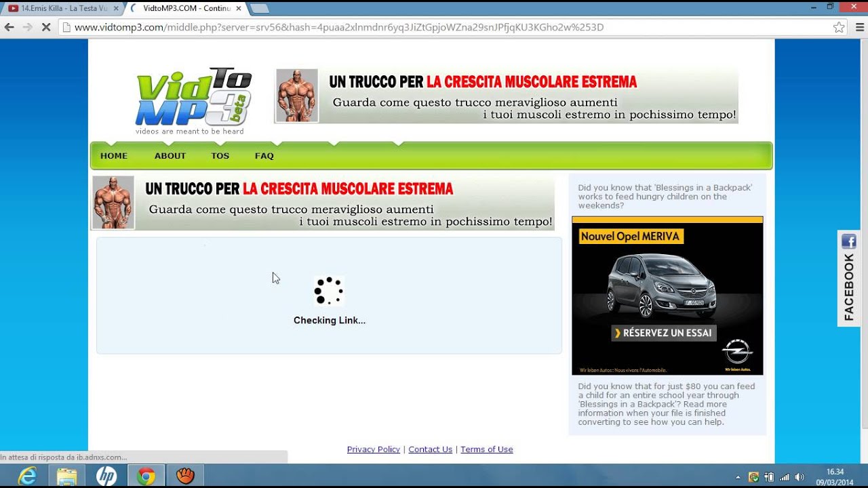Open Chrome from taskbar
The width and height of the screenshot is (868, 488).
click(x=145, y=476)
